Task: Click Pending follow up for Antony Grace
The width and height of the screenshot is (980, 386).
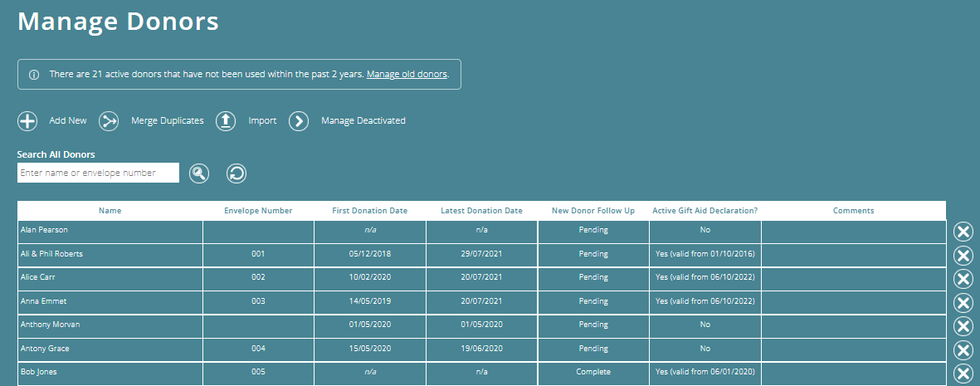Action: tap(592, 349)
